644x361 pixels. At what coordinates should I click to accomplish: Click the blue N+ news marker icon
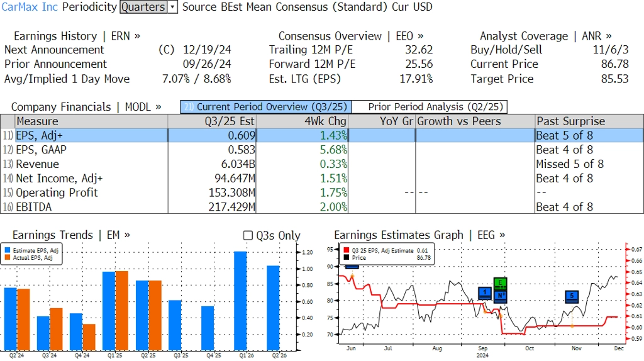point(500,296)
